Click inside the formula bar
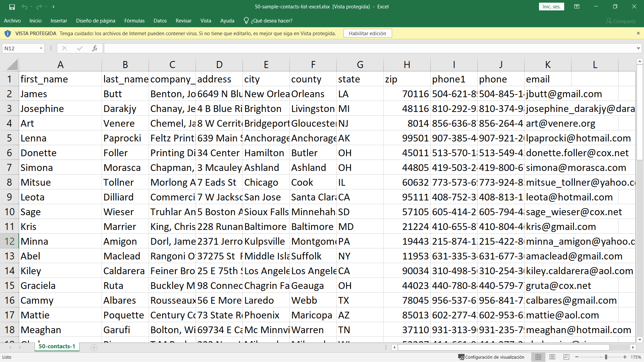This screenshot has height=362, width=644. [369, 48]
